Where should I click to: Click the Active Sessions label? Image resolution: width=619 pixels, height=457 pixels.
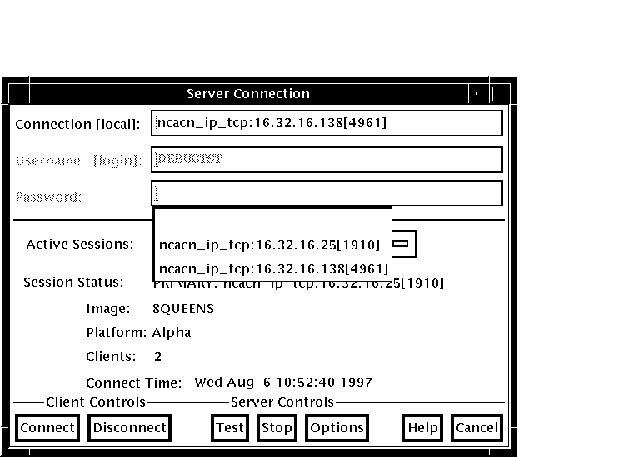pyautogui.click(x=79, y=244)
